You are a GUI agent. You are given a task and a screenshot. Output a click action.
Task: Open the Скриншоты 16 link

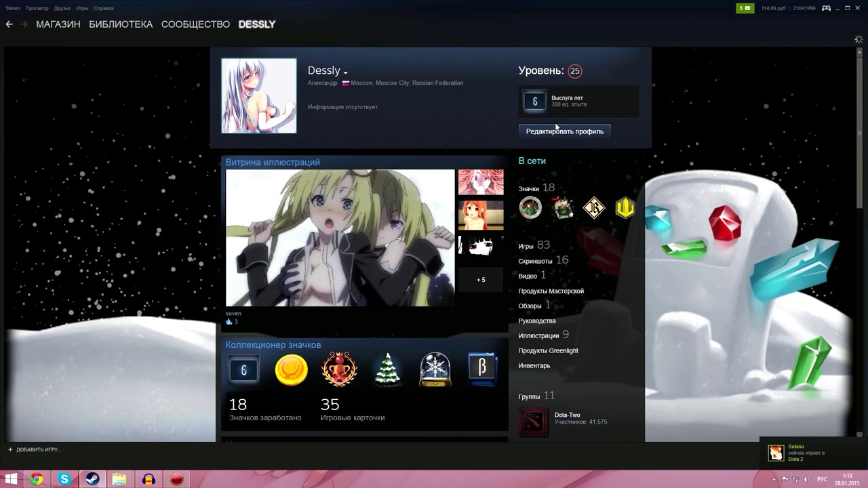pyautogui.click(x=543, y=260)
